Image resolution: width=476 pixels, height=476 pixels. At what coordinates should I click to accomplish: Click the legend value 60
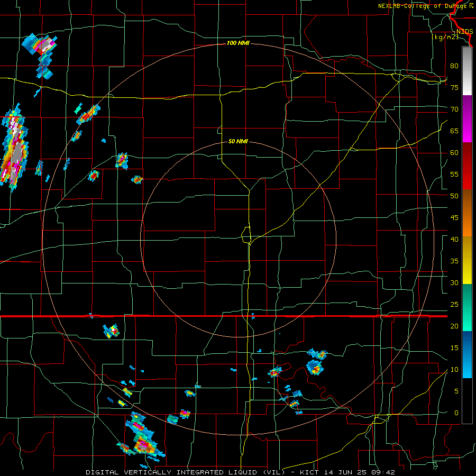point(454,153)
